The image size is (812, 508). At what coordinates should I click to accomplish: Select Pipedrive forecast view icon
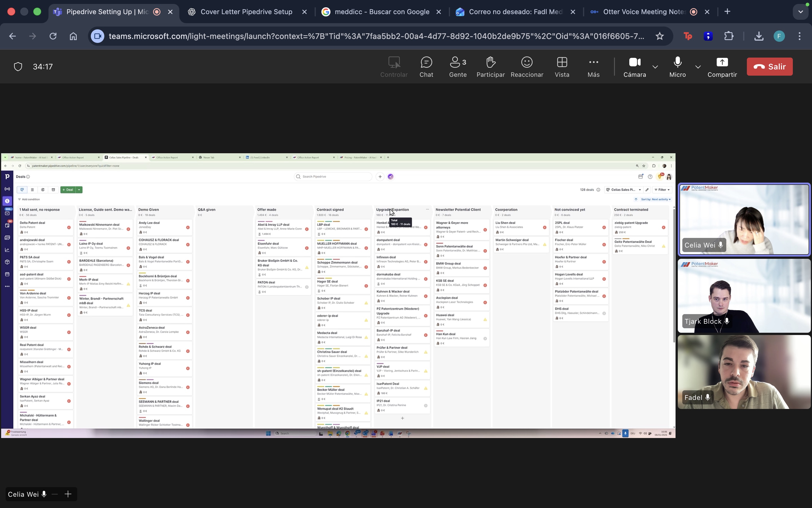pyautogui.click(x=43, y=190)
